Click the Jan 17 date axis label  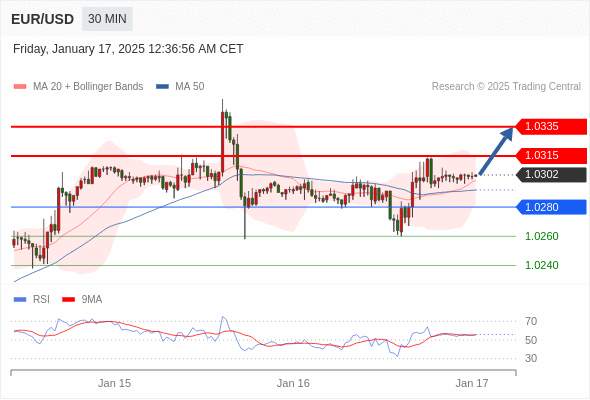(x=472, y=383)
